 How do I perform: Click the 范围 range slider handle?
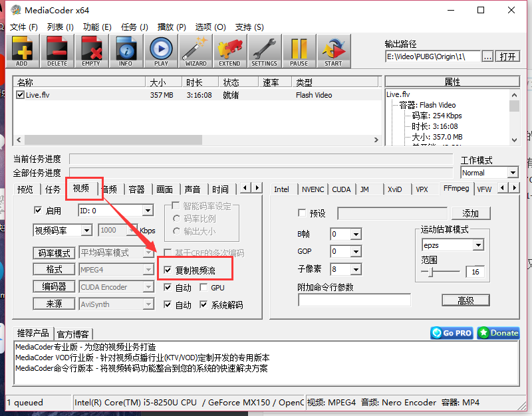click(x=430, y=272)
